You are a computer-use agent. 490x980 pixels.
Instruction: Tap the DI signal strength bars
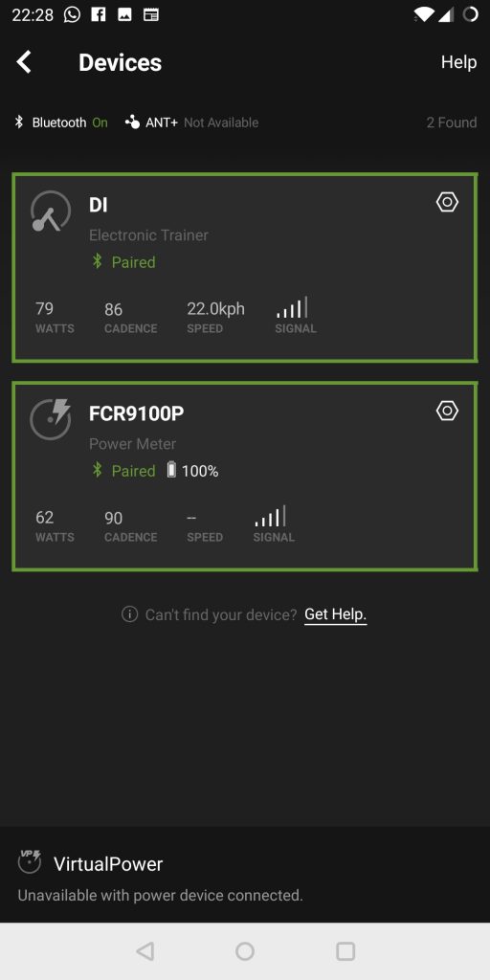292,308
